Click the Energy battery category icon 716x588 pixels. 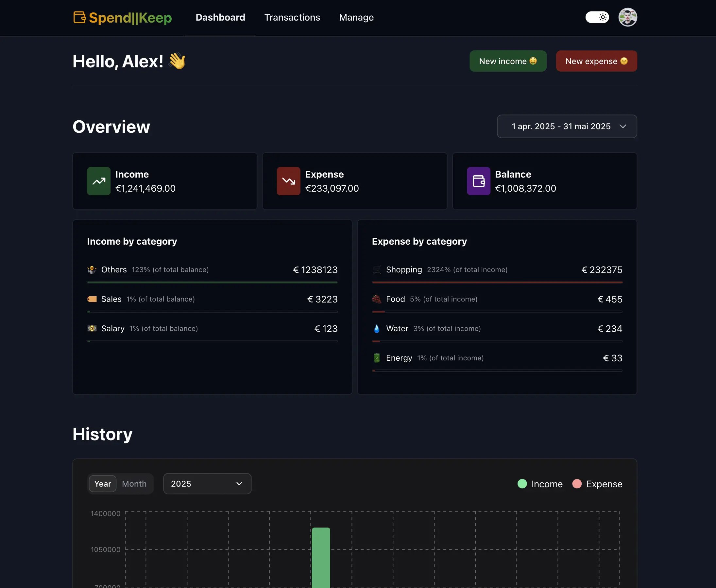(377, 358)
